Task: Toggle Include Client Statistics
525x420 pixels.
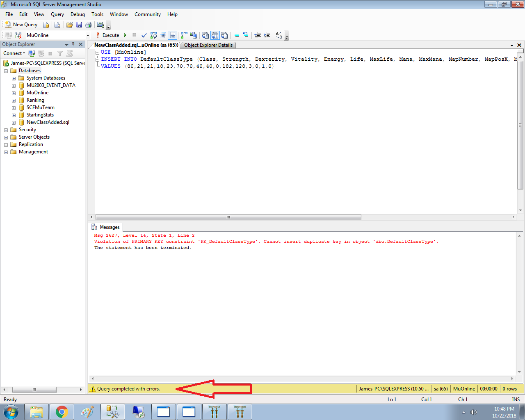Action: 194,35
